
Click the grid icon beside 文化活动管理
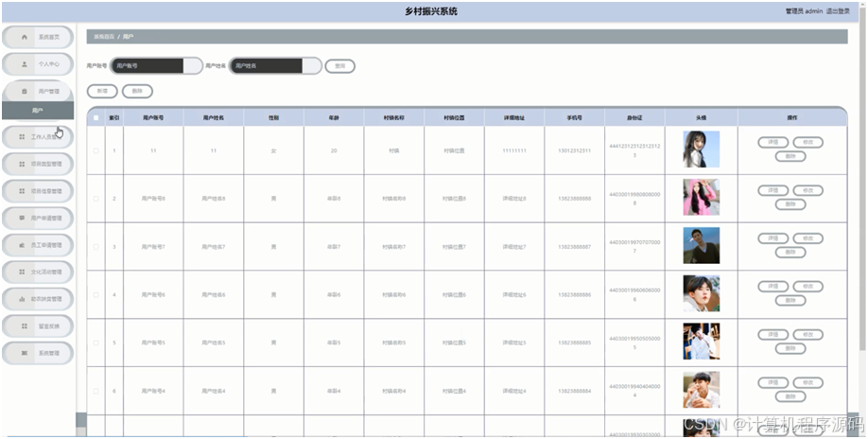(x=22, y=272)
